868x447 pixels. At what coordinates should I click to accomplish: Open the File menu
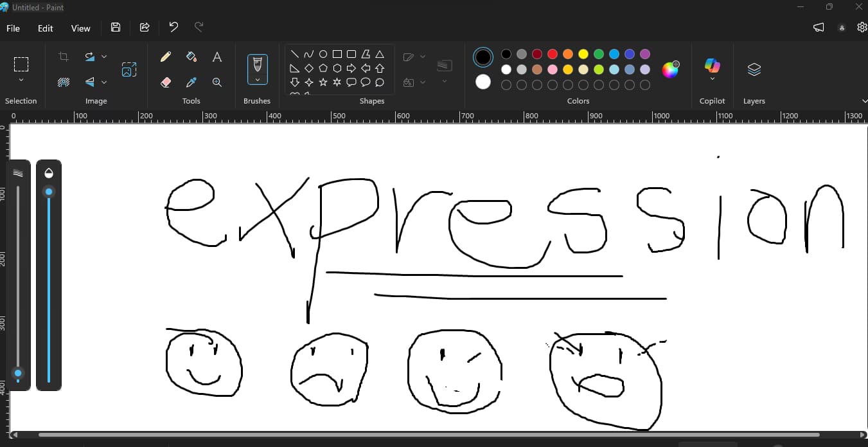(13, 28)
